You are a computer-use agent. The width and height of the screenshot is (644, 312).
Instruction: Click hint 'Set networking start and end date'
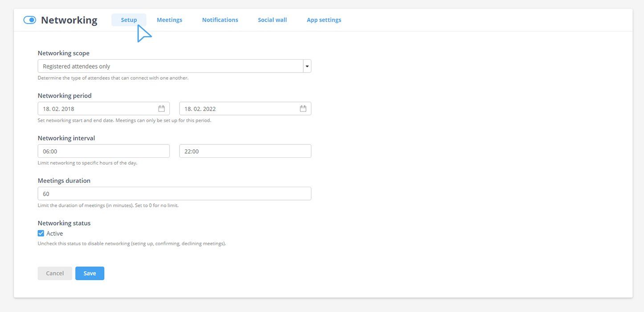pos(124,120)
